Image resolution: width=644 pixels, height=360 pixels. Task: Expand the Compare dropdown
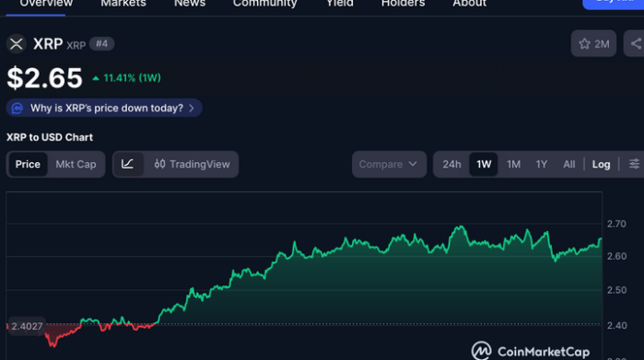(389, 164)
